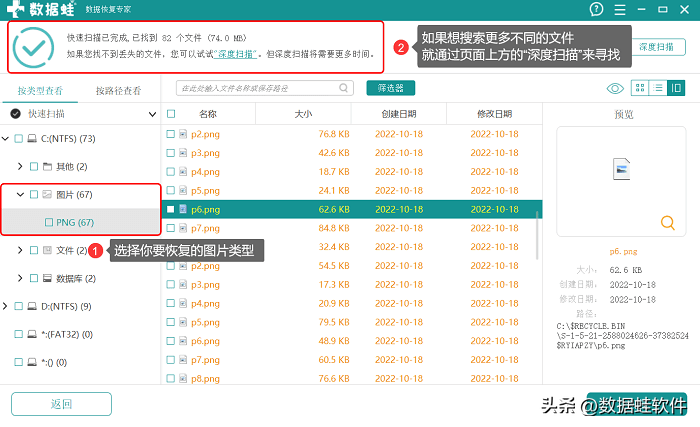Expand the D:(NTFS) (9) drive node

[7, 306]
